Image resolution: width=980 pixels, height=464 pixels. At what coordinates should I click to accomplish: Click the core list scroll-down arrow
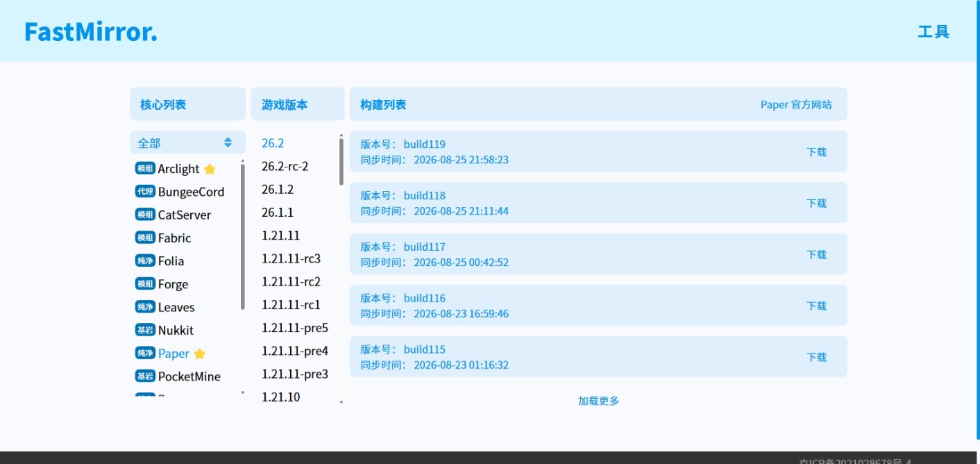pos(243,393)
